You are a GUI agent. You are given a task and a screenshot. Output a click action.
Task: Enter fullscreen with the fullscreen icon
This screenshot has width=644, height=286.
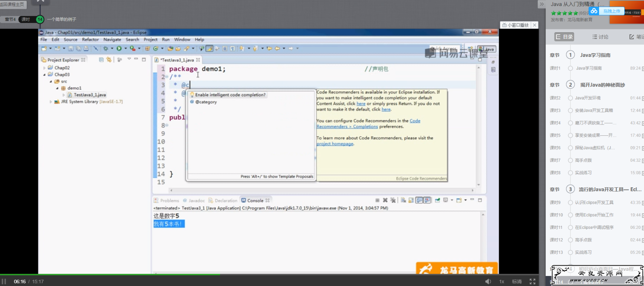click(533, 282)
